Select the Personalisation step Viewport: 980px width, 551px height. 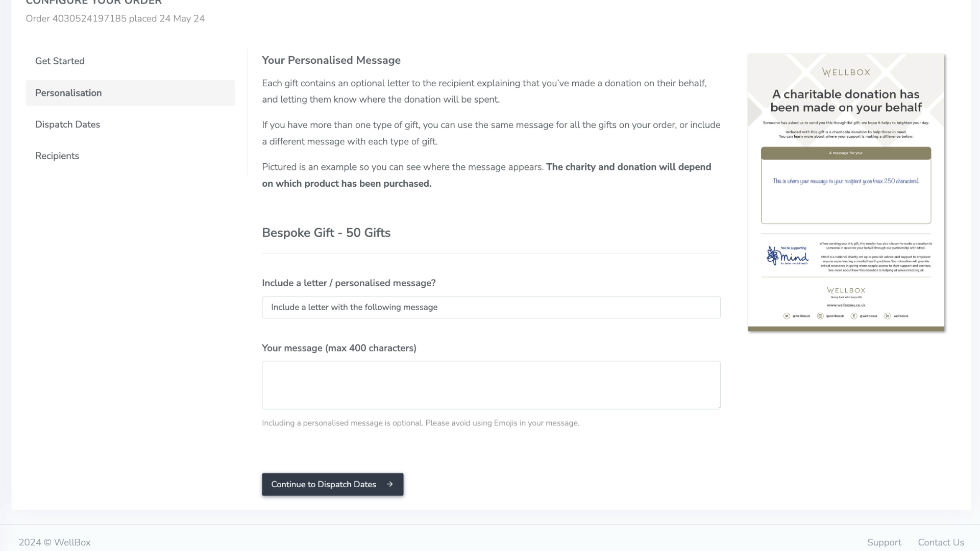click(68, 93)
